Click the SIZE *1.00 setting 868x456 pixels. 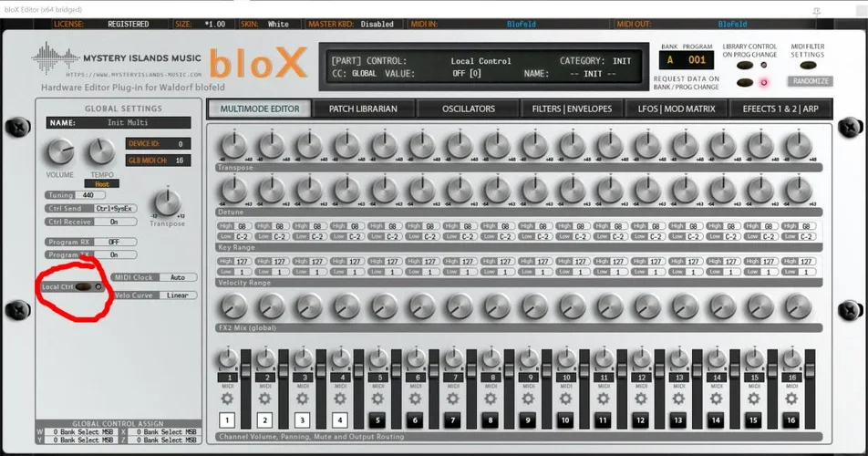coord(214,25)
